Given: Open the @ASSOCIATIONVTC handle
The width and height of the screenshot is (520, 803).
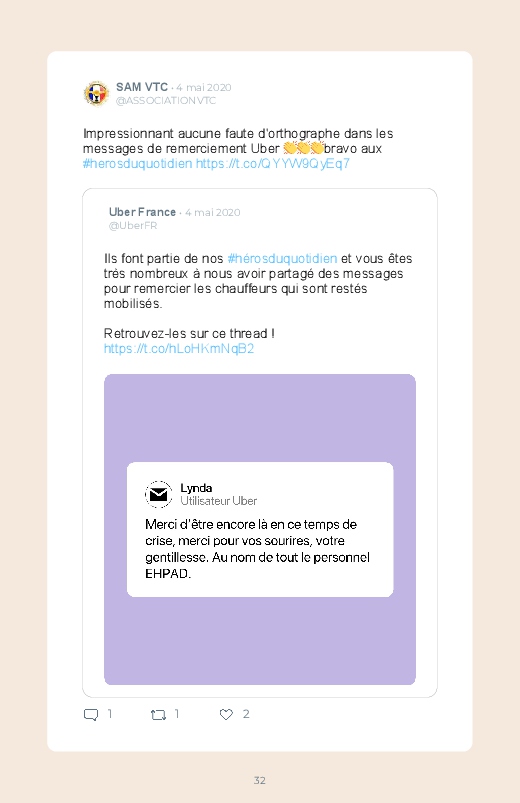Looking at the screenshot, I should click(x=166, y=101).
